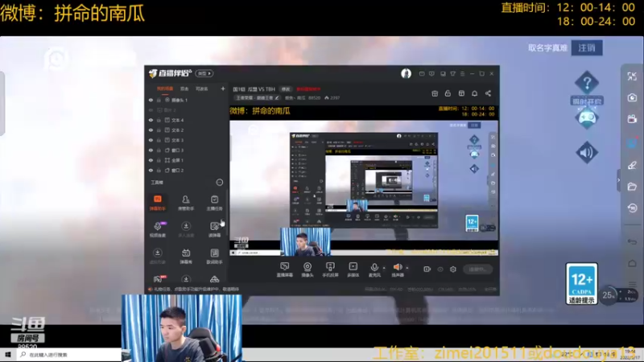Open the settings gear by the start button
This screenshot has width=644, height=362.
point(453,269)
